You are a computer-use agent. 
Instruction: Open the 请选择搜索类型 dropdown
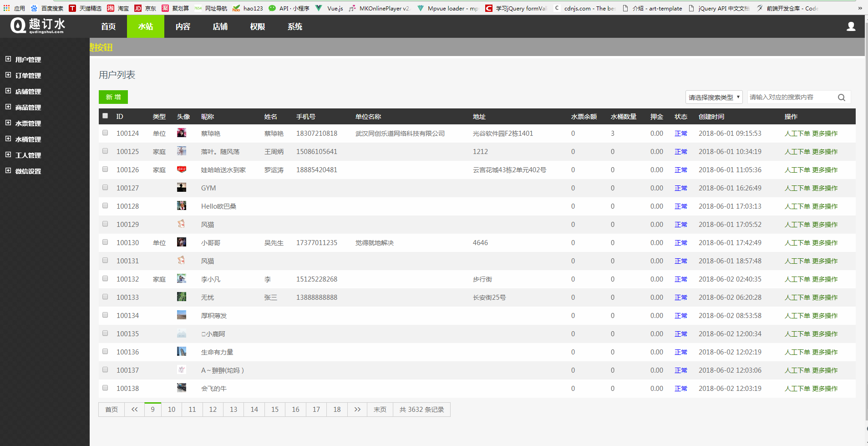(x=714, y=97)
